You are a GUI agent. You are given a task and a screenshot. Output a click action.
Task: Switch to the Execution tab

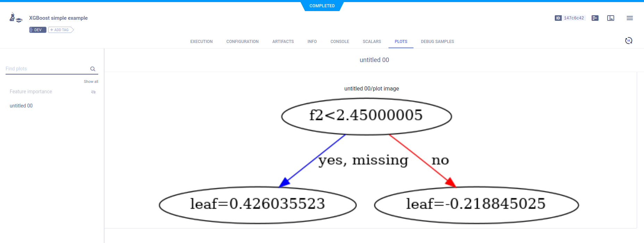[201, 42]
